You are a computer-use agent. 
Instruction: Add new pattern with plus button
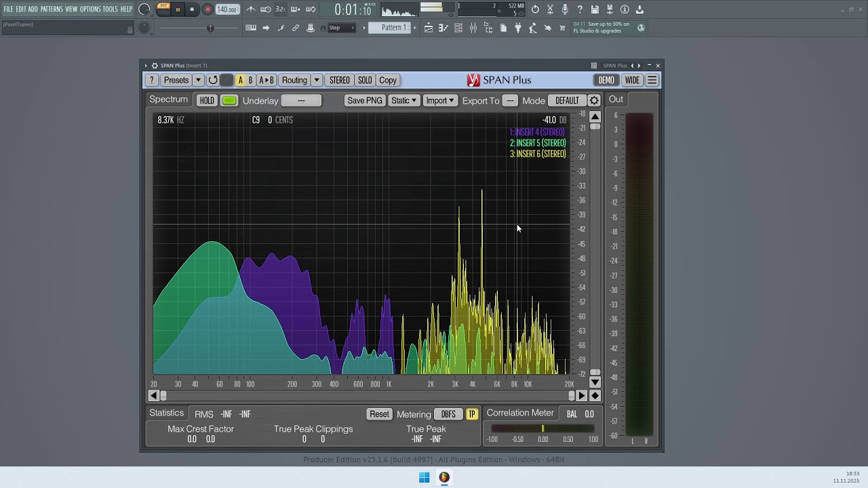click(415, 28)
